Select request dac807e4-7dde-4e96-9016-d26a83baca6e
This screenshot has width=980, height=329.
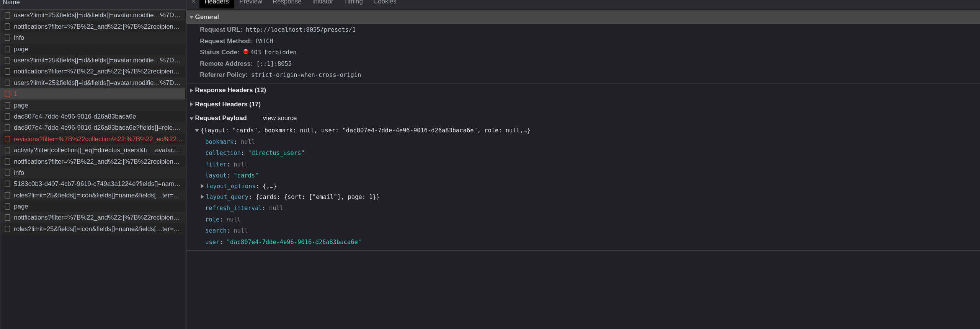pos(93,117)
